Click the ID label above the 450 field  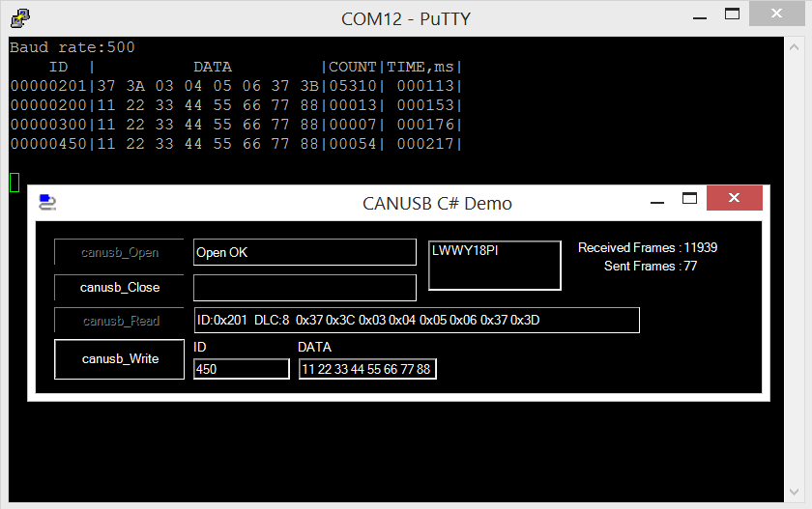tap(199, 347)
